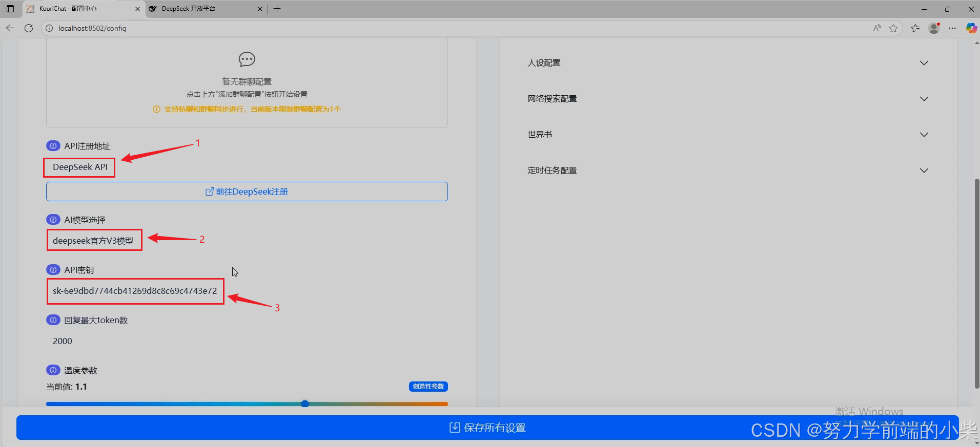Click the browser back arrow

pos(10,28)
